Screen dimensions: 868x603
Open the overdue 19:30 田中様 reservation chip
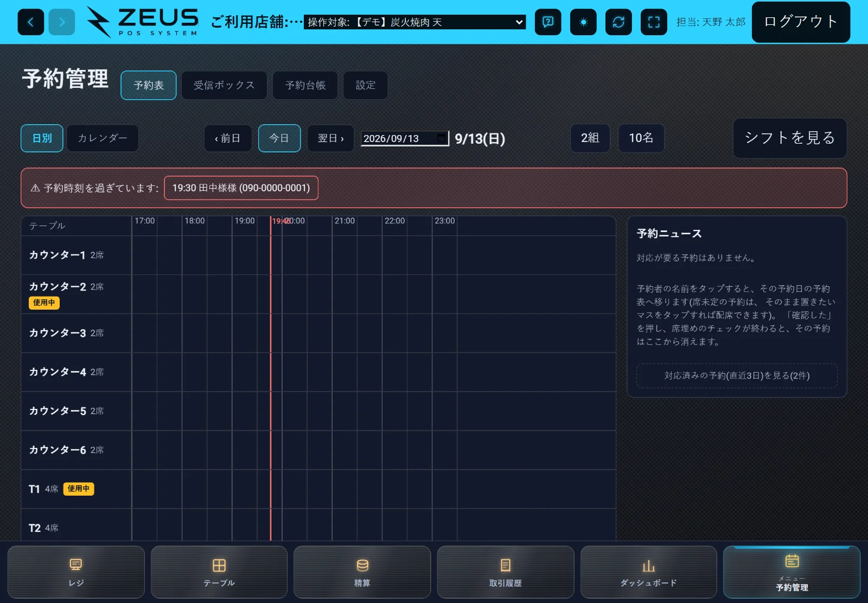click(241, 188)
